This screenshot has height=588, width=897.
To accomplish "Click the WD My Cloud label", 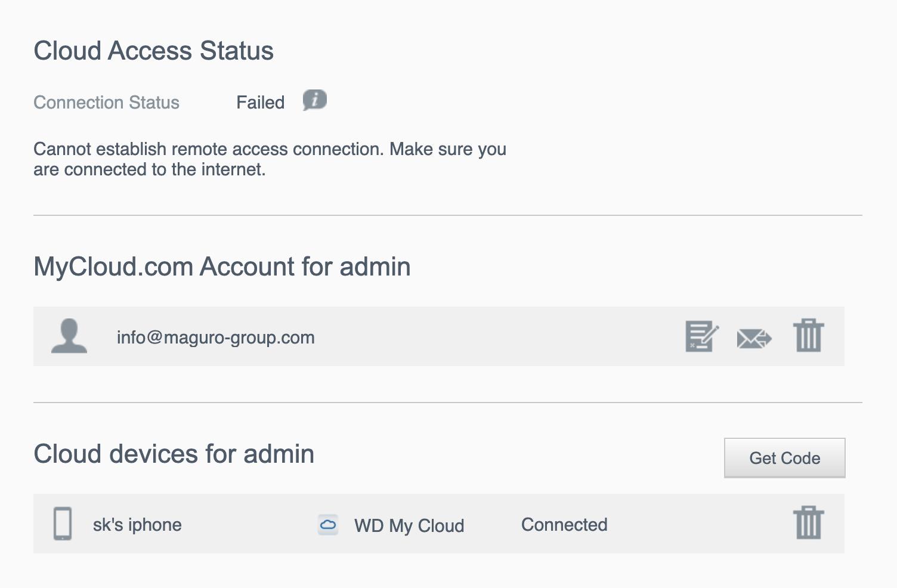I will click(x=409, y=525).
